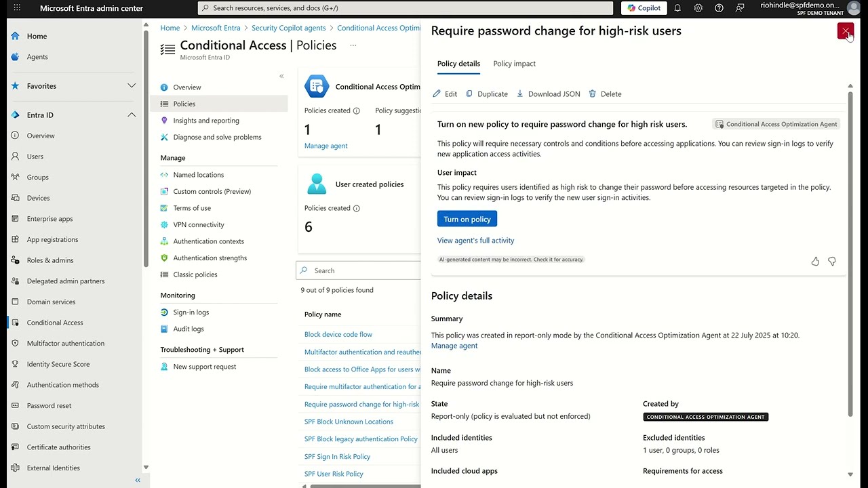868x488 pixels.
Task: Click the Manage agent link on agent card
Action: [x=325, y=146]
